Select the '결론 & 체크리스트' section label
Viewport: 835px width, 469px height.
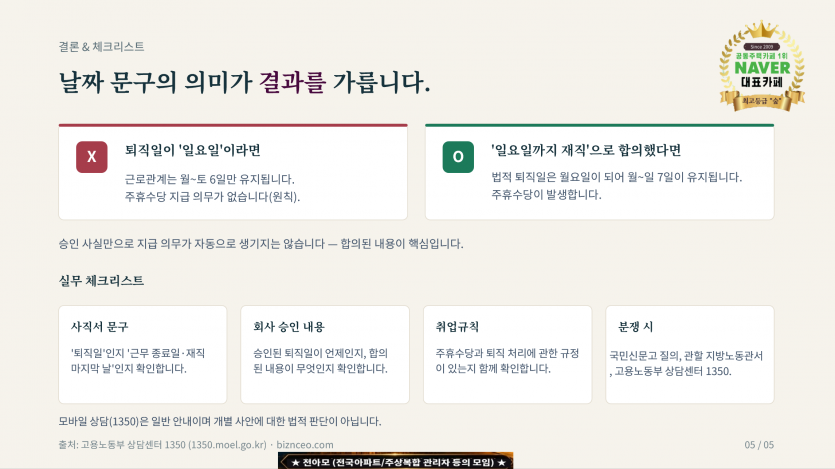[101, 47]
